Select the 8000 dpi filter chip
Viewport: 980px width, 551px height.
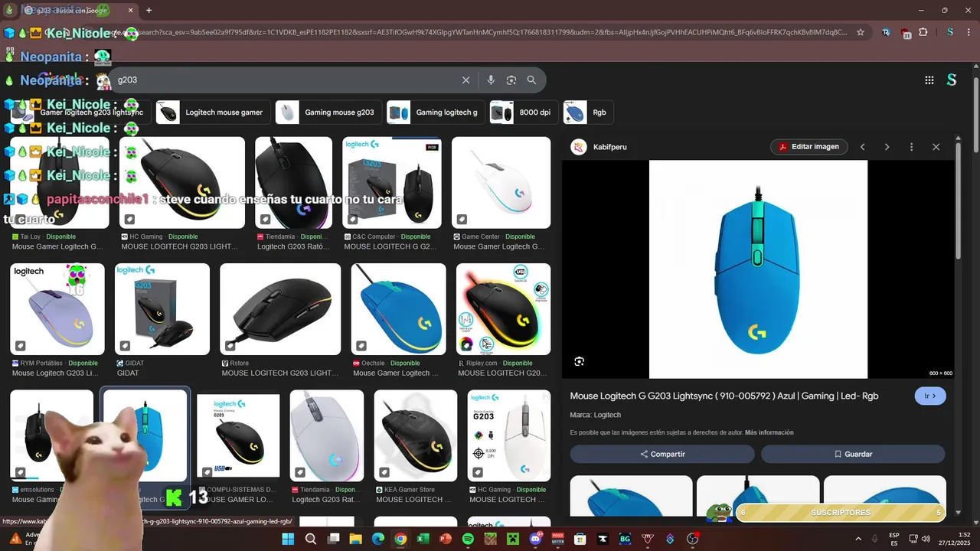[523, 112]
